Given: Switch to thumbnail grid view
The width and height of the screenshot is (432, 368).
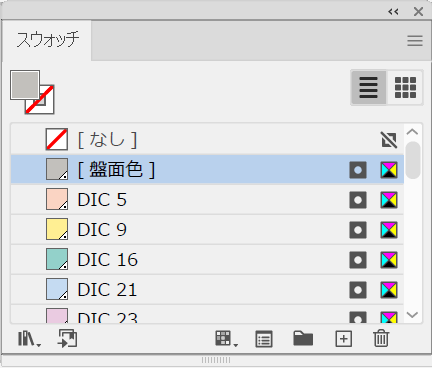Looking at the screenshot, I should (x=405, y=88).
